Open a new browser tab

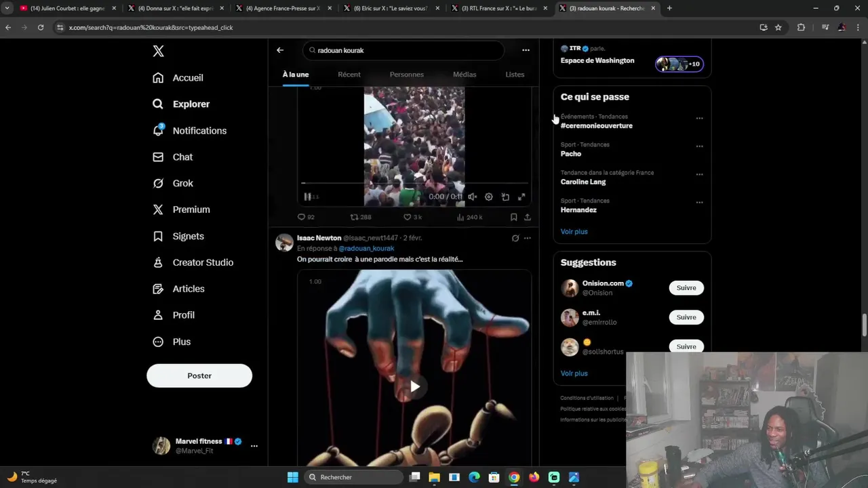pos(669,8)
